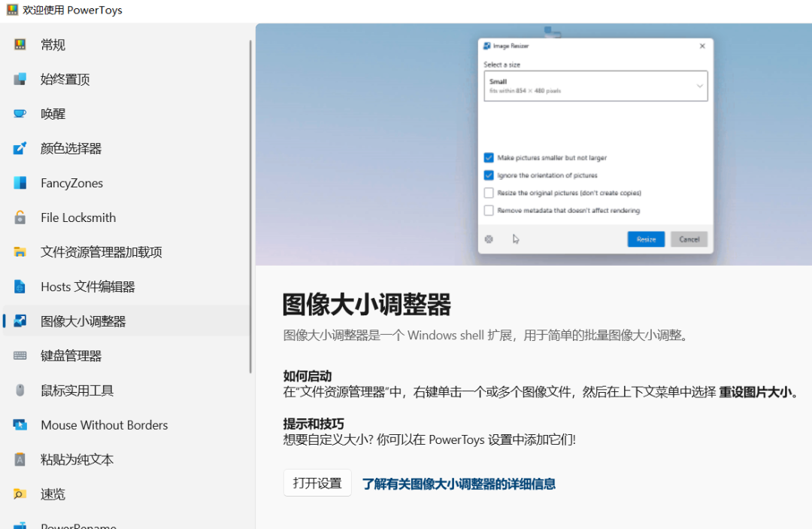The height and width of the screenshot is (529, 812).
Task: Select 文件资源管理器加载项 in the sidebar
Action: pos(101,252)
